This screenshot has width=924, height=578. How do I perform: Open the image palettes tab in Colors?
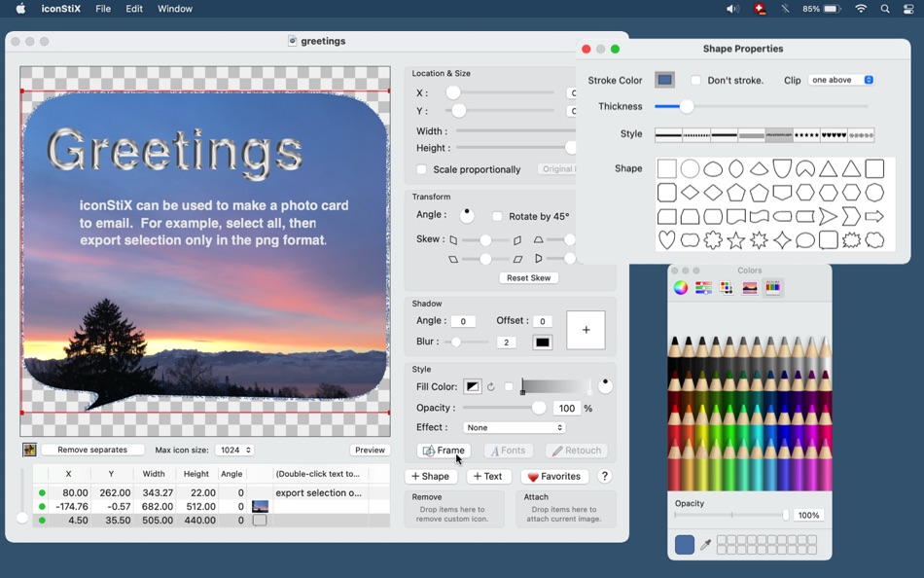click(750, 287)
